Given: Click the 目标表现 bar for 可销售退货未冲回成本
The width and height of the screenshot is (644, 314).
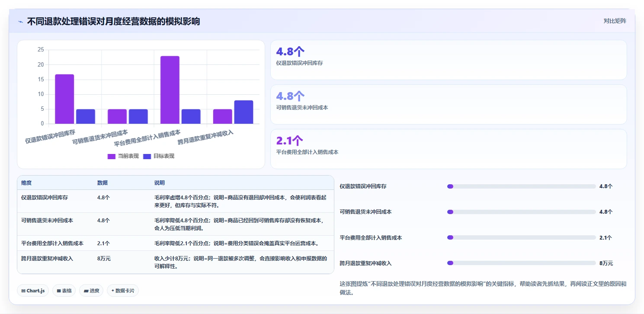Looking at the screenshot, I should [x=138, y=116].
